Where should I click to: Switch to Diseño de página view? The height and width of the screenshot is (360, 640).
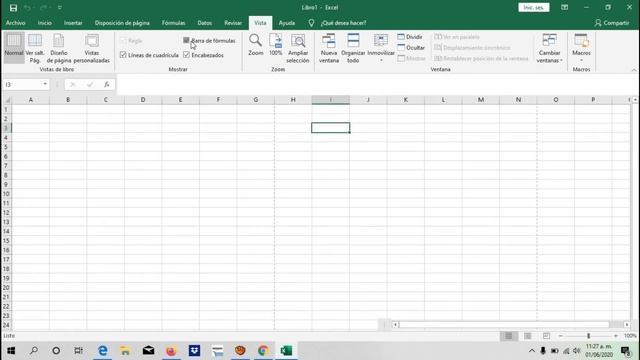[x=59, y=47]
